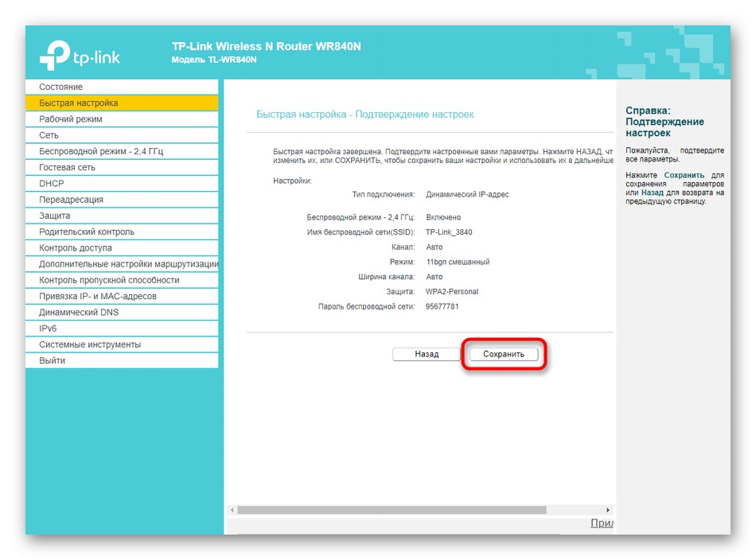Select Контроль доступа in sidebar
Viewport: 756px width, 560px height.
[x=119, y=247]
